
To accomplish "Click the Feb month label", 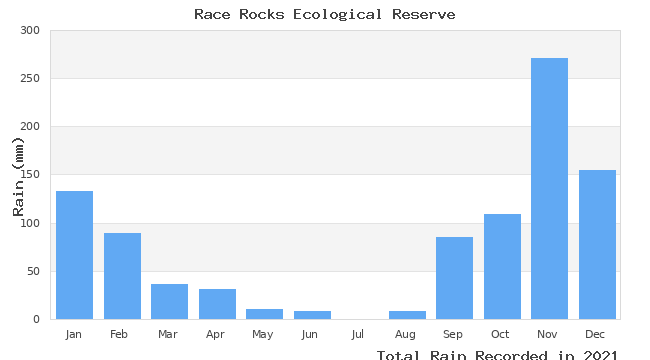I will [x=119, y=334].
